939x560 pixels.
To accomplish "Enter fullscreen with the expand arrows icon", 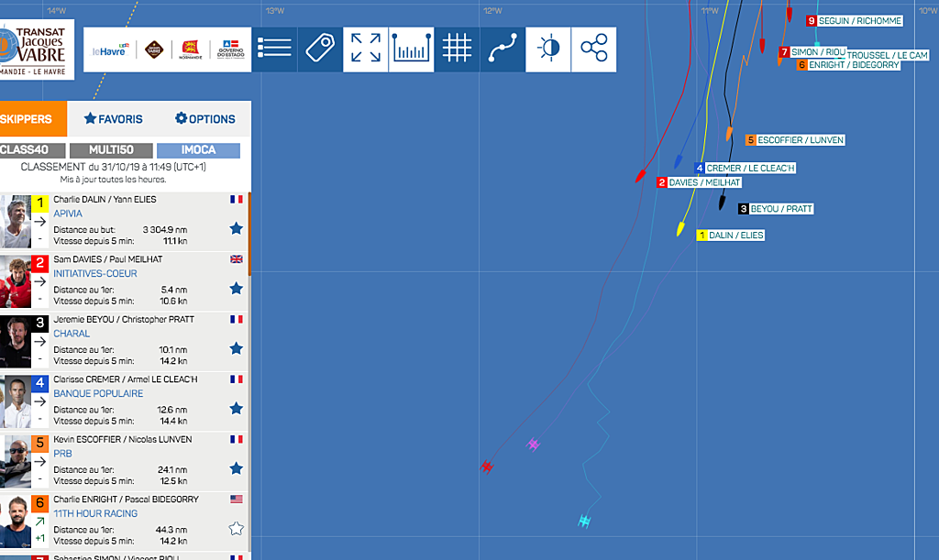I will [x=366, y=49].
